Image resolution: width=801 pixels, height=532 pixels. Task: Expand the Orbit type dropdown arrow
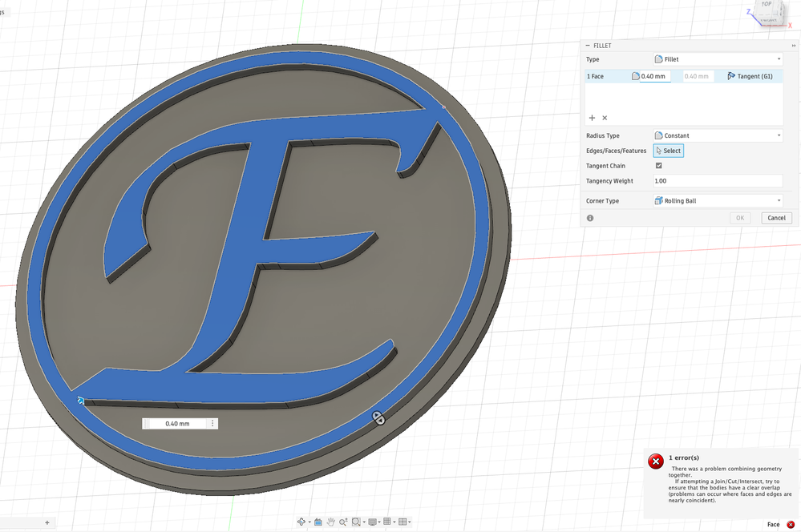309,522
